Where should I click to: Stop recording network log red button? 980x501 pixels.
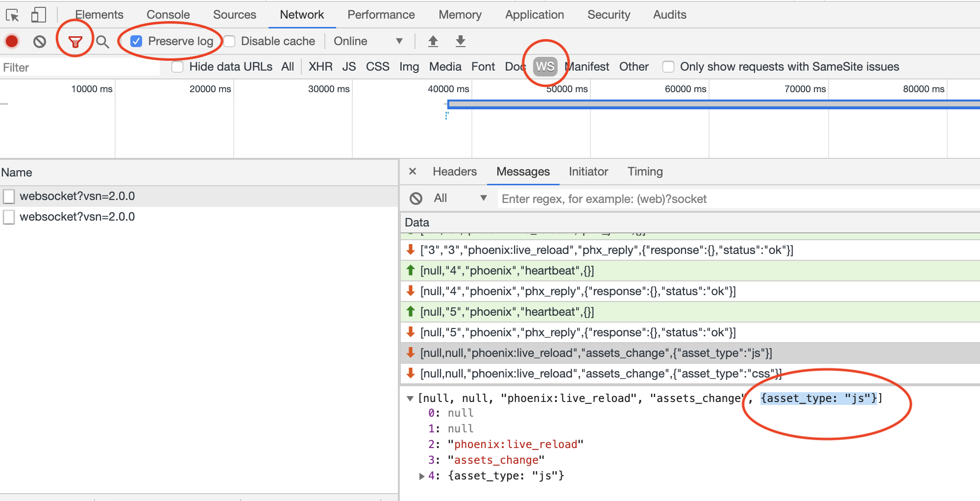point(12,41)
